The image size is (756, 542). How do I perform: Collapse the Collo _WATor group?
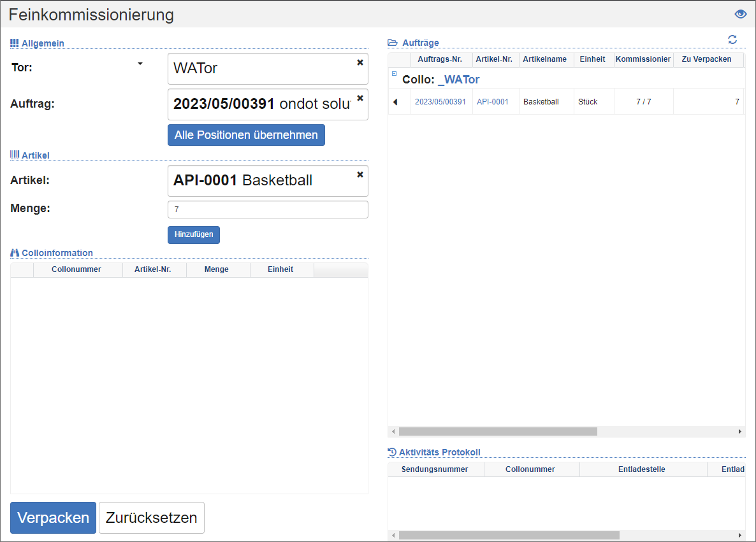tap(394, 74)
